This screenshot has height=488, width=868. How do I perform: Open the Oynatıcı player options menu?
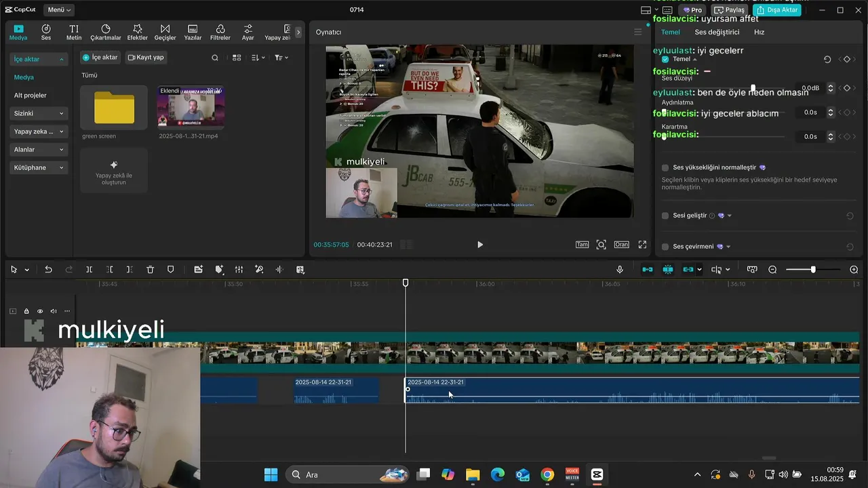(637, 32)
